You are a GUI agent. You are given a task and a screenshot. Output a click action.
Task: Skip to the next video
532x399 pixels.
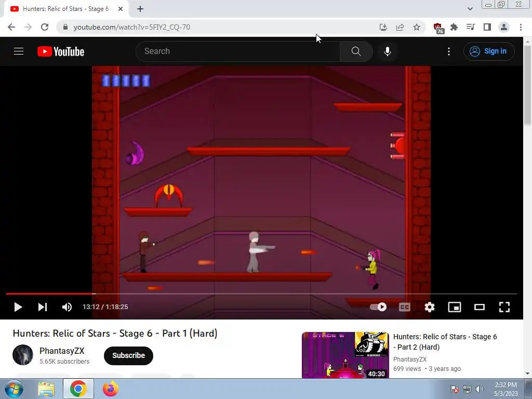tap(43, 307)
